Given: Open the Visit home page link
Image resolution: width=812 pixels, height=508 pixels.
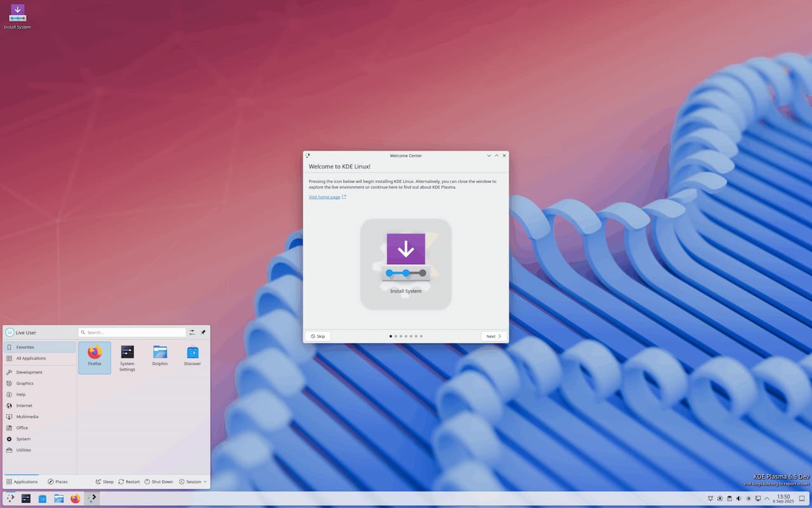Looking at the screenshot, I should (x=324, y=197).
